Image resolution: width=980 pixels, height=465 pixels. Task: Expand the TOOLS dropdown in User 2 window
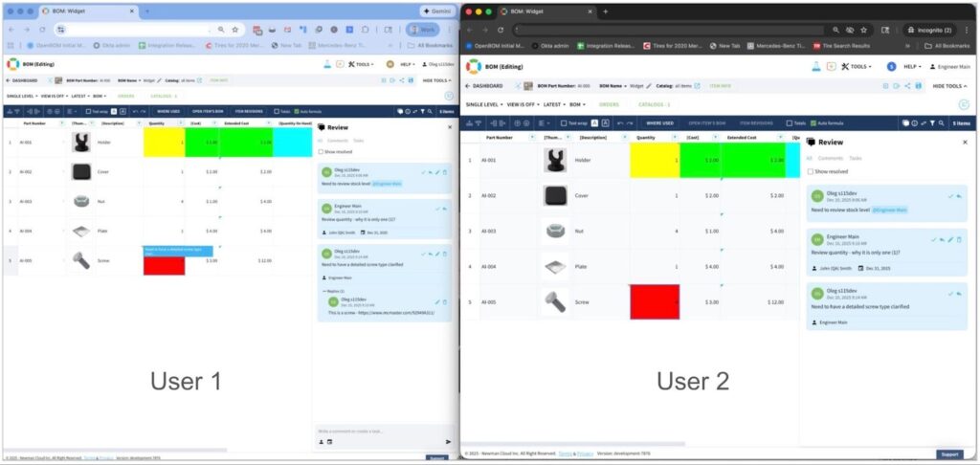[x=857, y=67]
